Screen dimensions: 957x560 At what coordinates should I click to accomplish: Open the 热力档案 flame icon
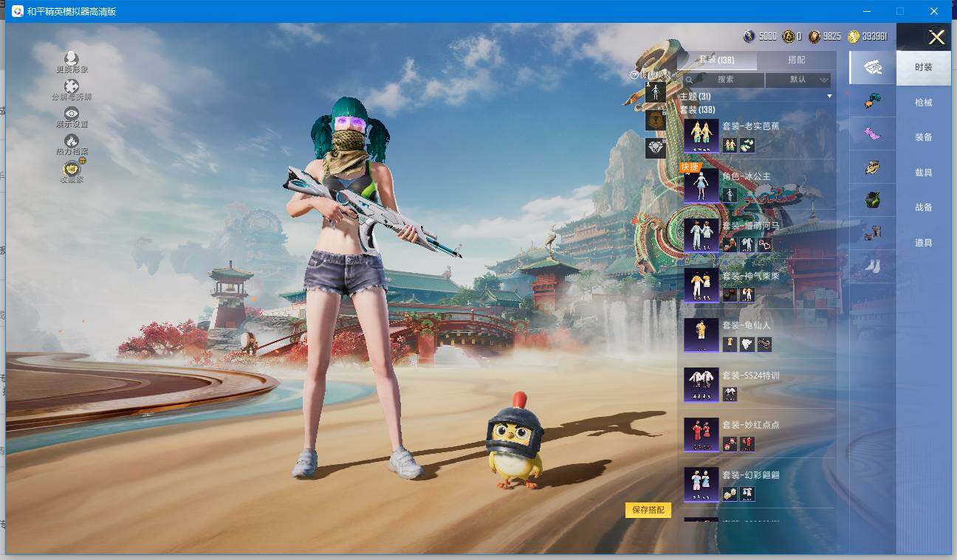tap(72, 141)
